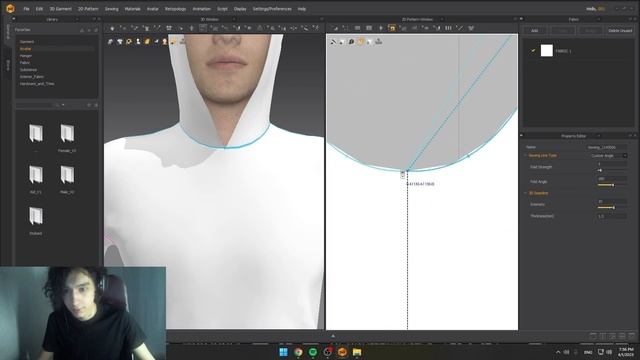640x360 pixels.
Task: Click the clock in the system tray
Action: coord(626,352)
